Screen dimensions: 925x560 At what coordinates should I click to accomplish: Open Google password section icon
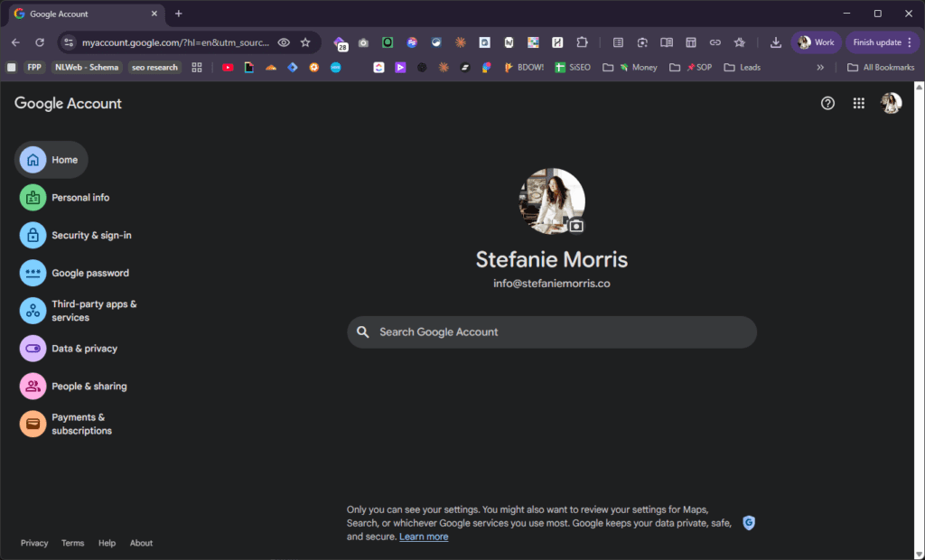coord(33,273)
